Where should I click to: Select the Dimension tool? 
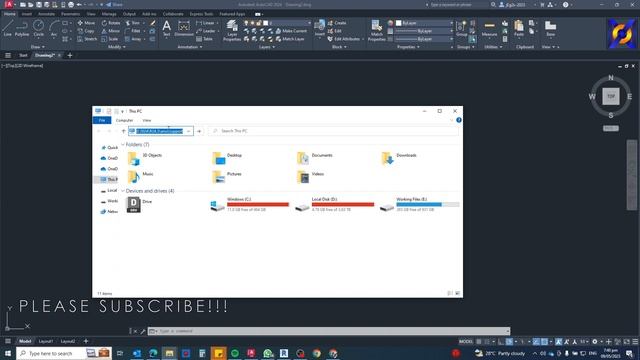pyautogui.click(x=184, y=29)
